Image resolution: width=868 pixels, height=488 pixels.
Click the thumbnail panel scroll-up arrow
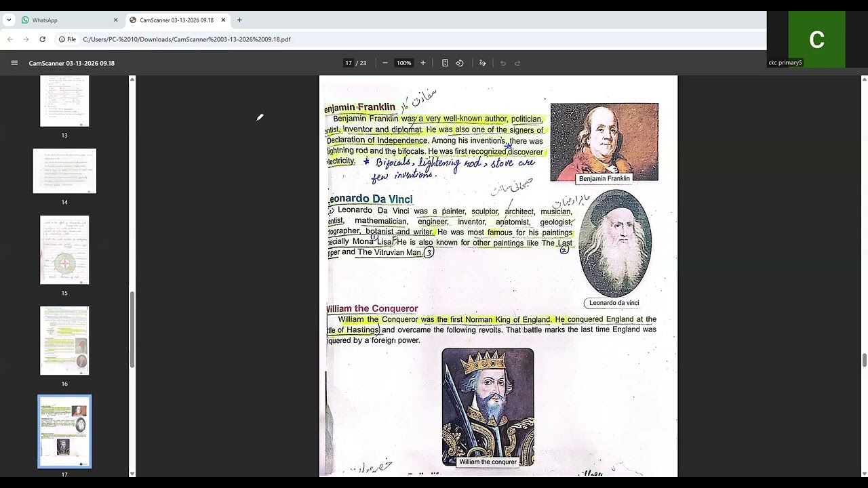[132, 79]
